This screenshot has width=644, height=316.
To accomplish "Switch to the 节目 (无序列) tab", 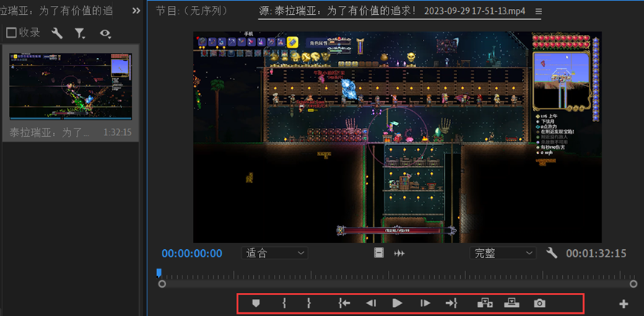I will [191, 11].
